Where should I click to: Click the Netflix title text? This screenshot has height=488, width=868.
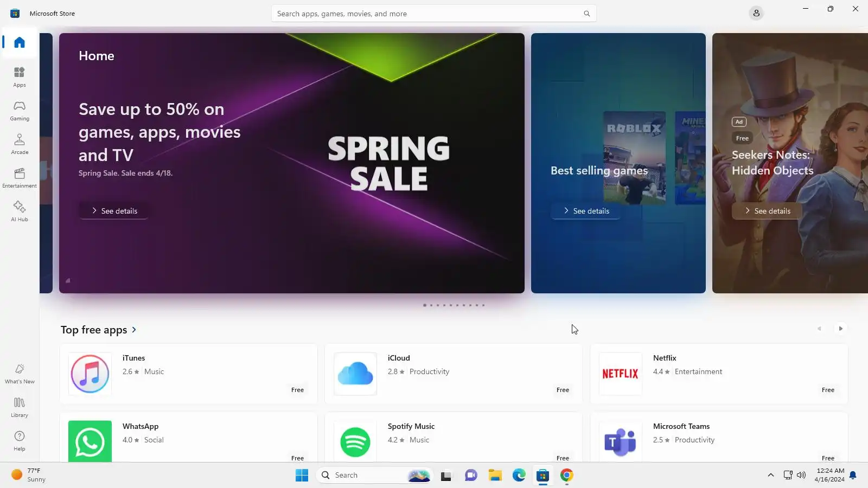click(665, 358)
